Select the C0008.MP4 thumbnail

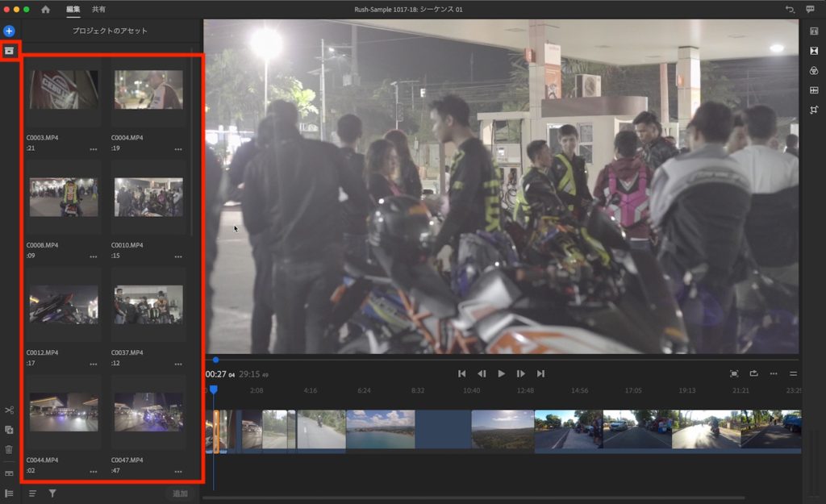pyautogui.click(x=64, y=198)
